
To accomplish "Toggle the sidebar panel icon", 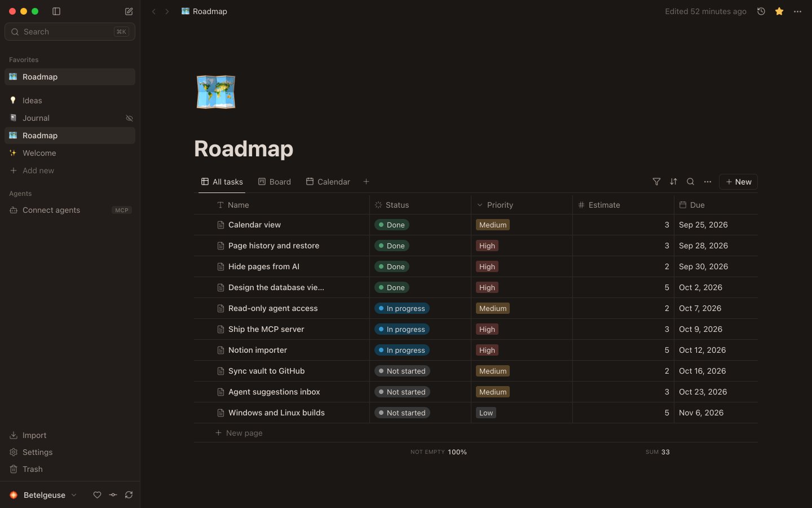I will click(56, 11).
